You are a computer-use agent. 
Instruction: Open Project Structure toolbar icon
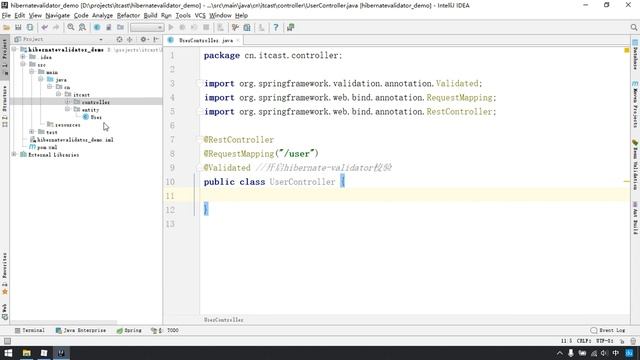point(247,27)
